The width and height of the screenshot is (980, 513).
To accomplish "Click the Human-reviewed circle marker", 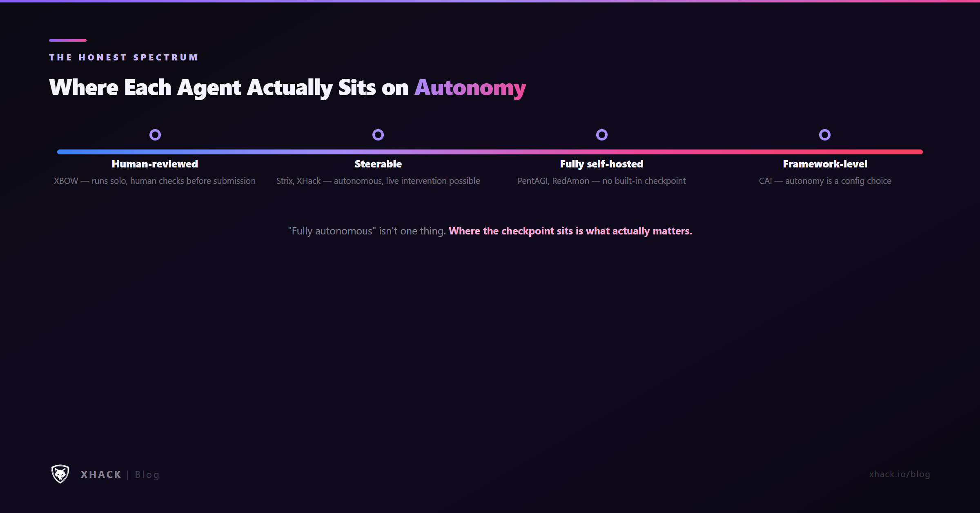I will 155,135.
